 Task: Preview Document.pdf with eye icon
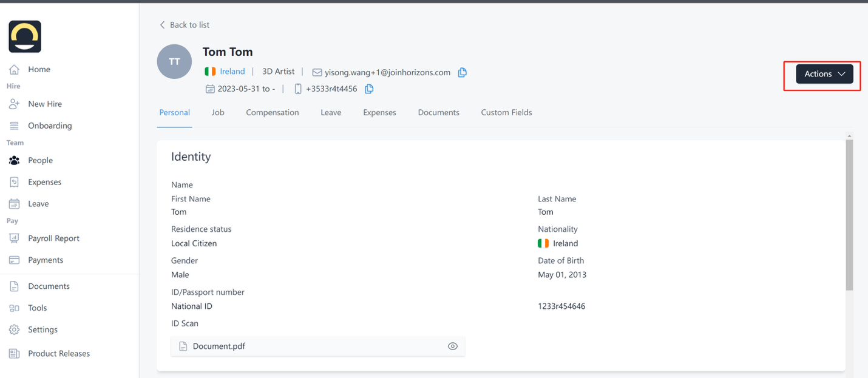click(452, 346)
